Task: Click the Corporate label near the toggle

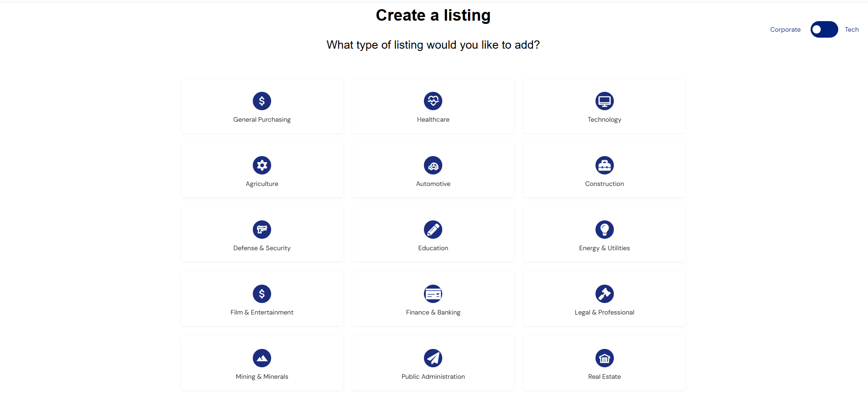Action: point(785,29)
